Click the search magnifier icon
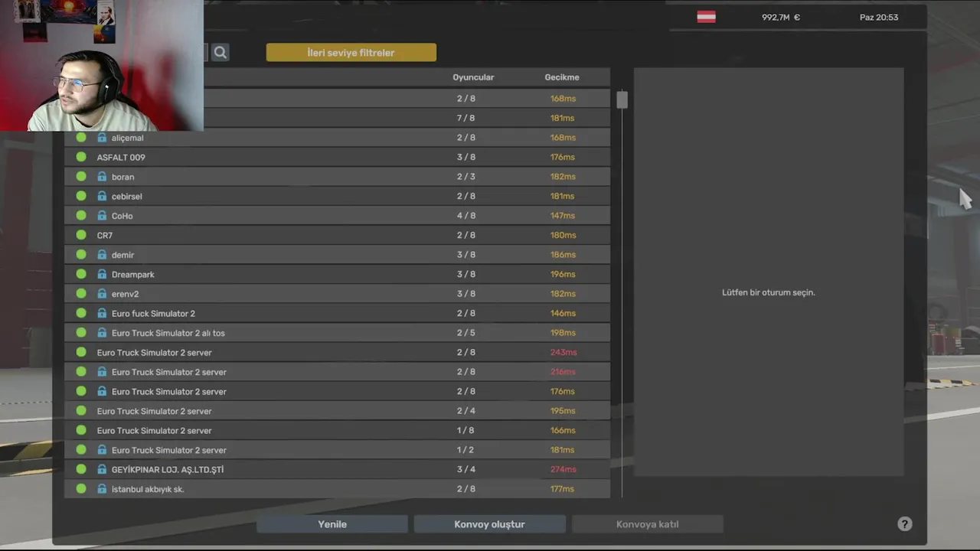Screen dimensions: 980x551 pos(220,52)
